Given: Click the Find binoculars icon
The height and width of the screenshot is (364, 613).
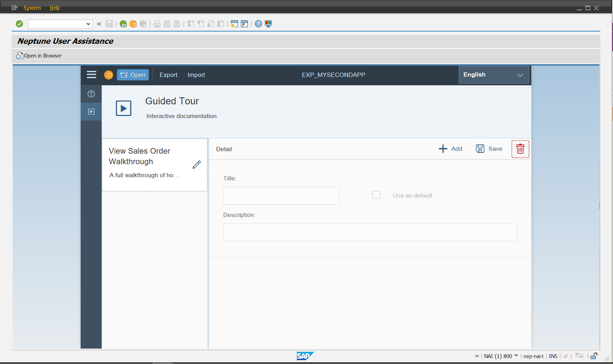Looking at the screenshot, I should [167, 24].
